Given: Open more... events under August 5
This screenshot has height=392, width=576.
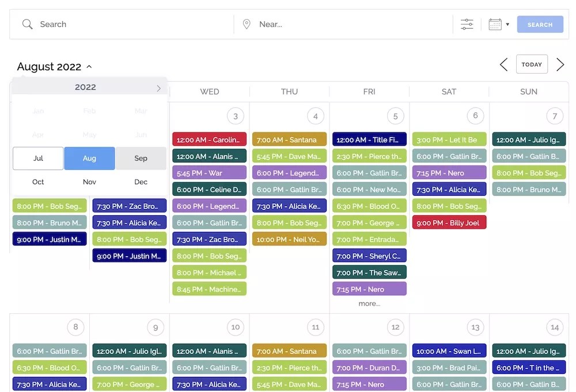Looking at the screenshot, I should point(369,303).
